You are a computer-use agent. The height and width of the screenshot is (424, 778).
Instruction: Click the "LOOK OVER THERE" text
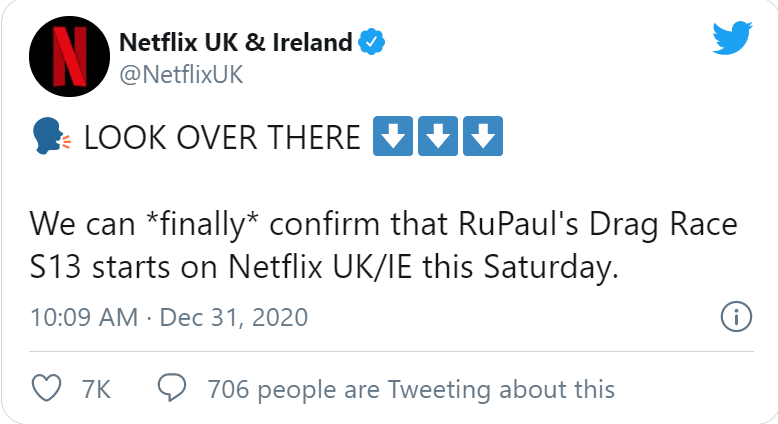(x=222, y=137)
